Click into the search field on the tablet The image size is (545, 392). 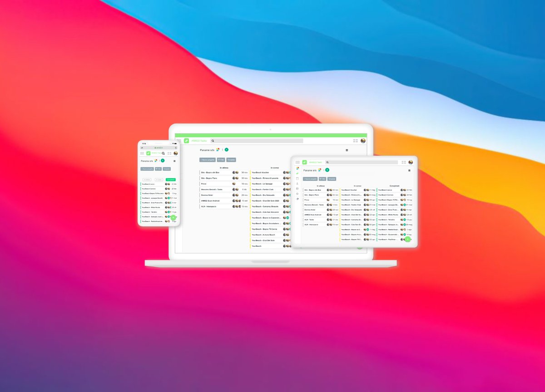(x=362, y=162)
